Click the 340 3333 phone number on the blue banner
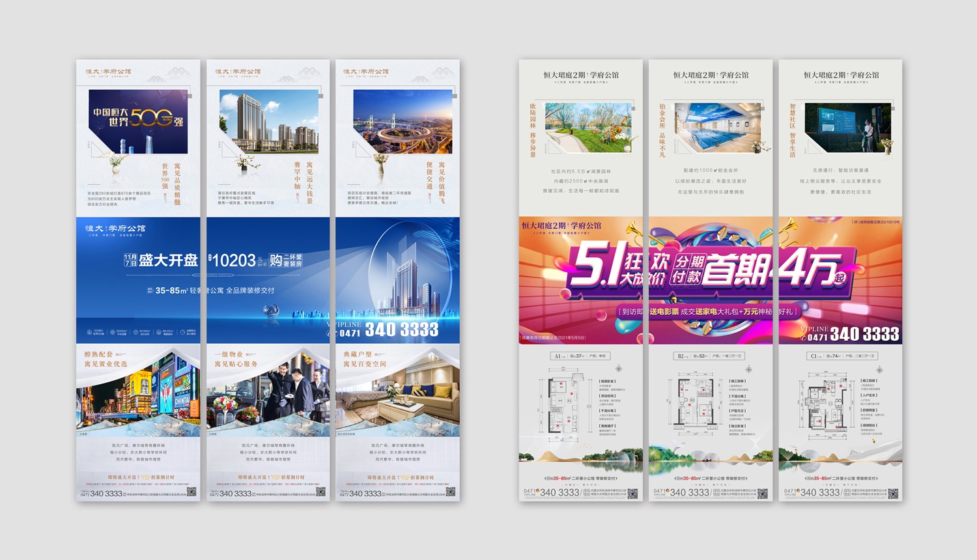 [x=401, y=330]
